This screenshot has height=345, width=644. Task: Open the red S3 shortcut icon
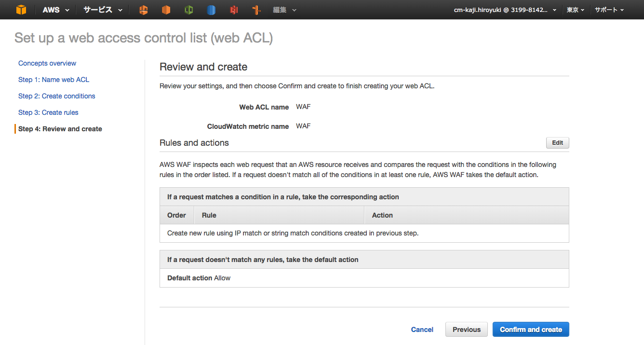(x=234, y=10)
